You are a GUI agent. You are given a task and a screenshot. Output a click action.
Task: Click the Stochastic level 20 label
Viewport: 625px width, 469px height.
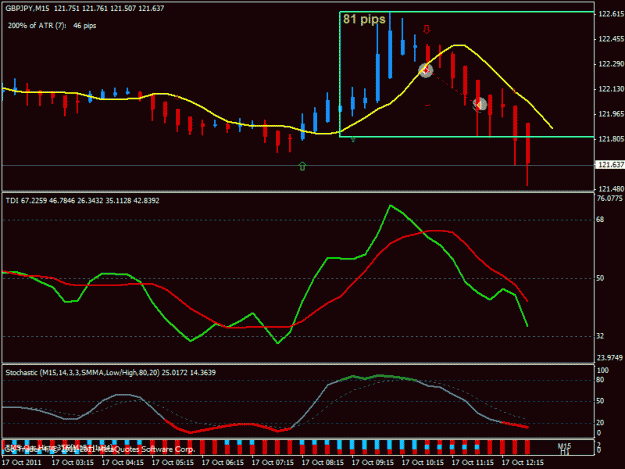[600, 423]
